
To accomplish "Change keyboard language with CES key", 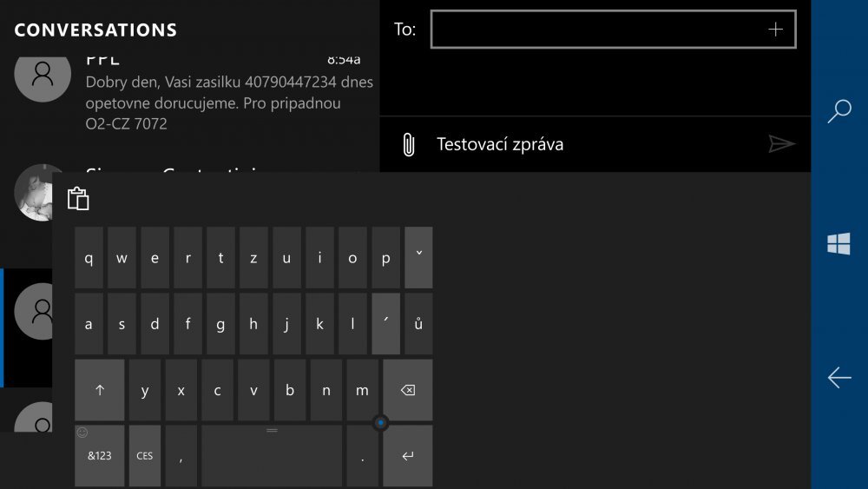I will [144, 456].
